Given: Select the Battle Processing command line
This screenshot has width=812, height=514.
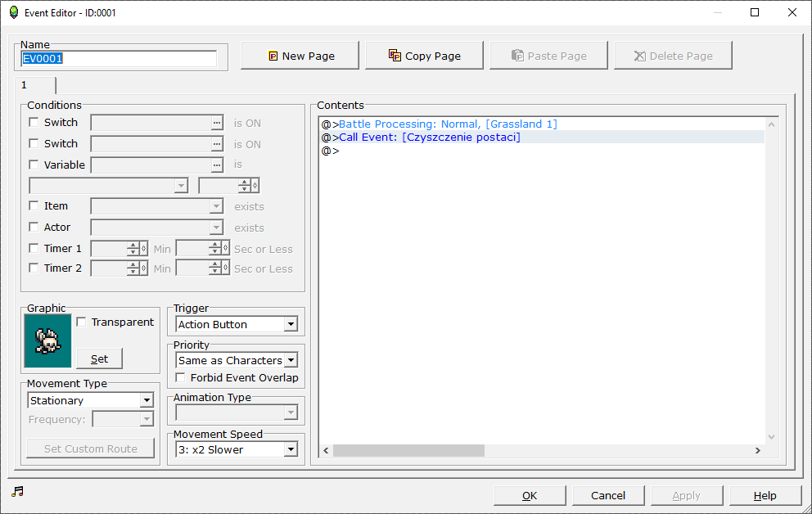Looking at the screenshot, I should click(x=542, y=124).
